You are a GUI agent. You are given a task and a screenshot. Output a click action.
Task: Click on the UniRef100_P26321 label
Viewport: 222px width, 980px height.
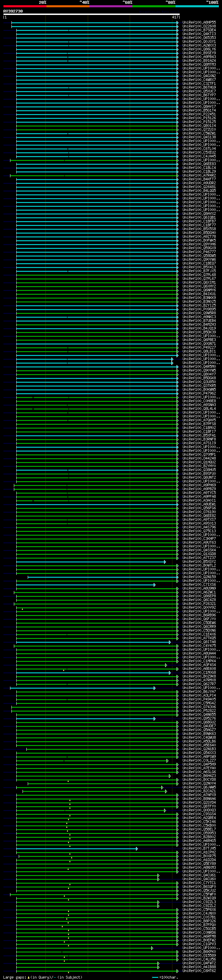point(199,604)
